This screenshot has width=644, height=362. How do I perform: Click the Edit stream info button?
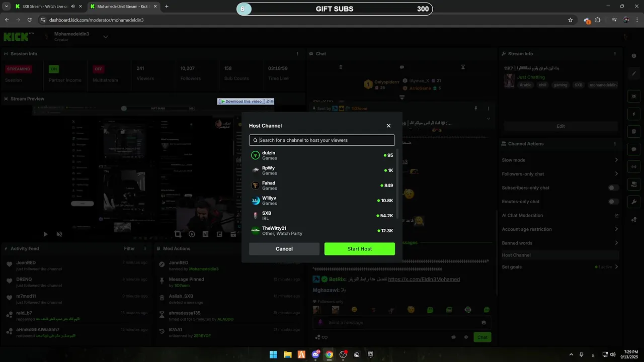pos(560,126)
